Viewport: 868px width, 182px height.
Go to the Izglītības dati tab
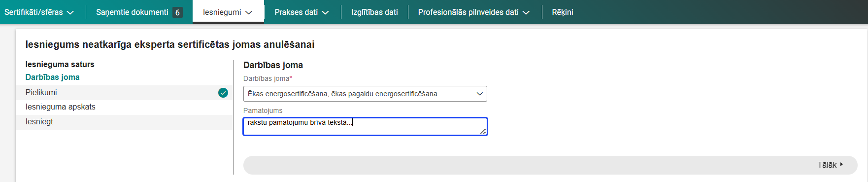coord(374,12)
